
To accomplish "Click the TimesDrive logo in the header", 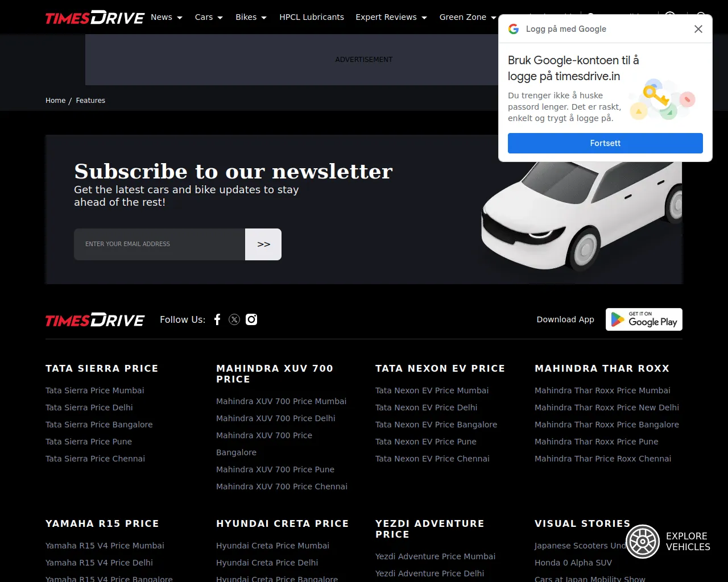I will 95,18.
